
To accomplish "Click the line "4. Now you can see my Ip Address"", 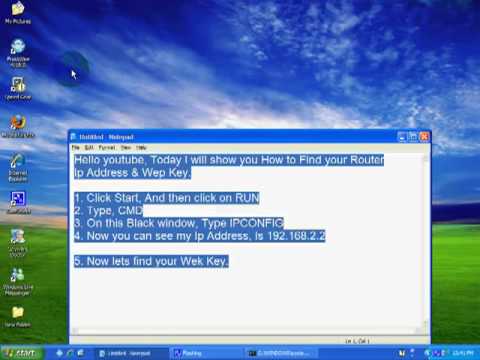I will 199,236.
